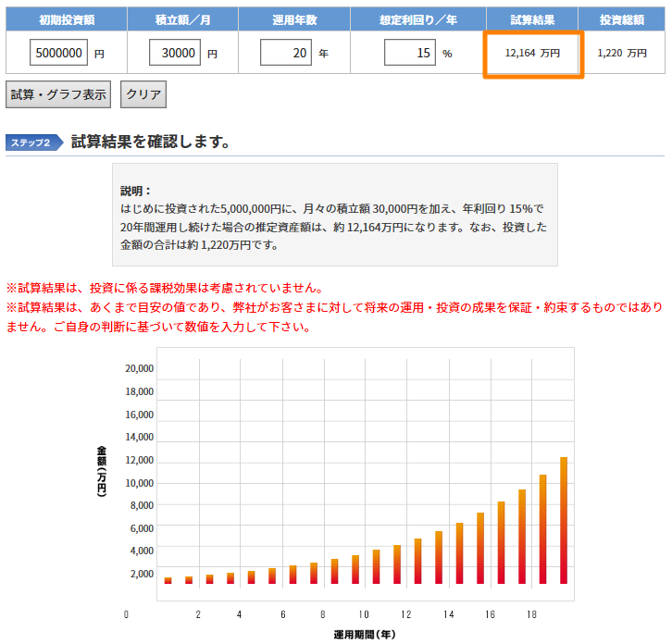Image resolution: width=672 pixels, height=644 pixels.
Task: Click the y-axis title 金額(万円)
Action: tap(102, 471)
